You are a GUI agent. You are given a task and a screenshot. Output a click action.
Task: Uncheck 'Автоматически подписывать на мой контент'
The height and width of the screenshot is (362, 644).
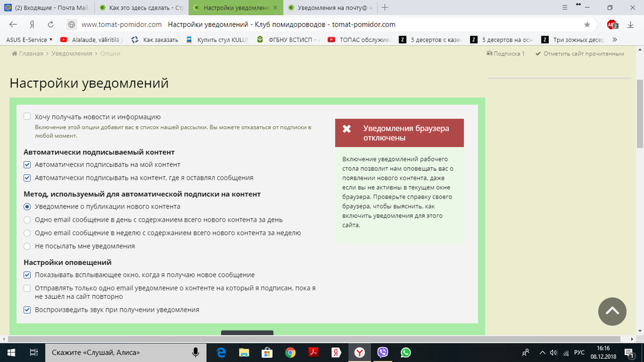point(27,165)
